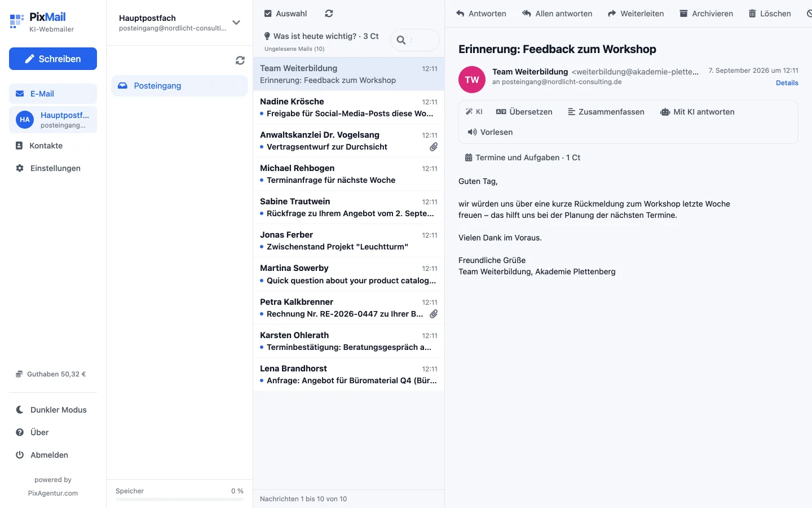The image size is (812, 508).
Task: Click Abmelden to log out
Action: point(53,455)
